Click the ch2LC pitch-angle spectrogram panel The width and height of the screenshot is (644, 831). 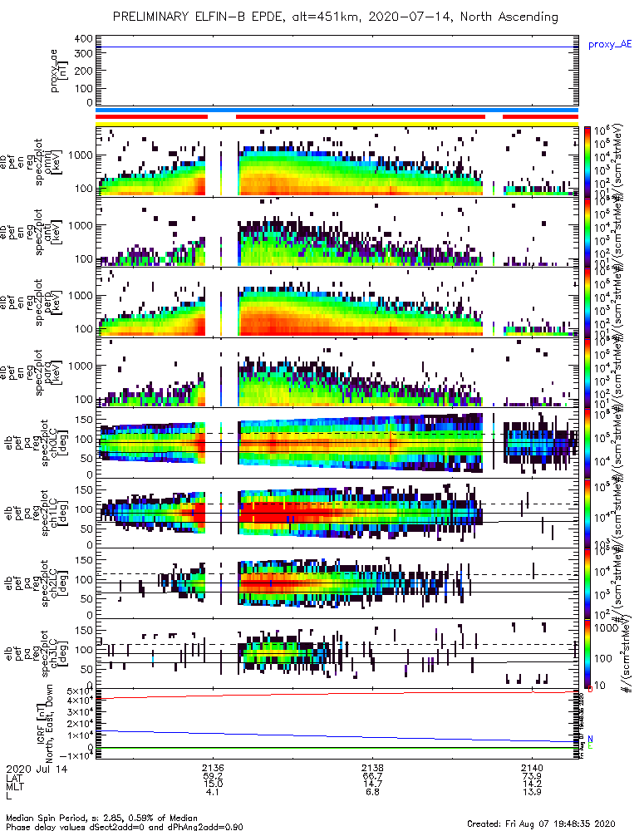pyautogui.click(x=337, y=583)
